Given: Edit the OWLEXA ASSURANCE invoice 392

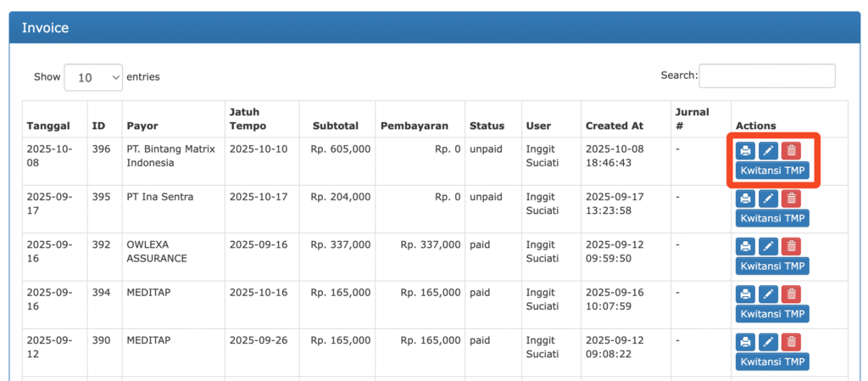Looking at the screenshot, I should tap(768, 246).
